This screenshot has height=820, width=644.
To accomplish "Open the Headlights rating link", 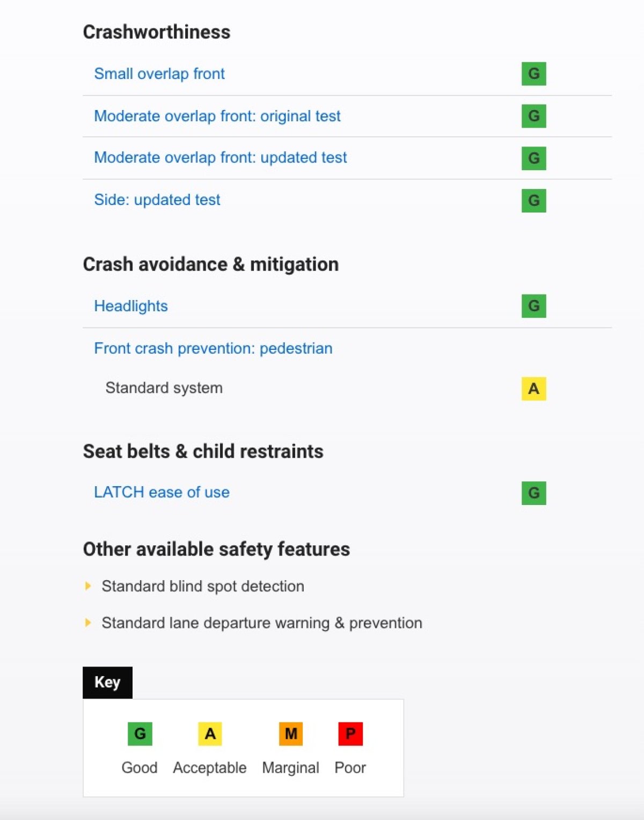I will [x=131, y=306].
